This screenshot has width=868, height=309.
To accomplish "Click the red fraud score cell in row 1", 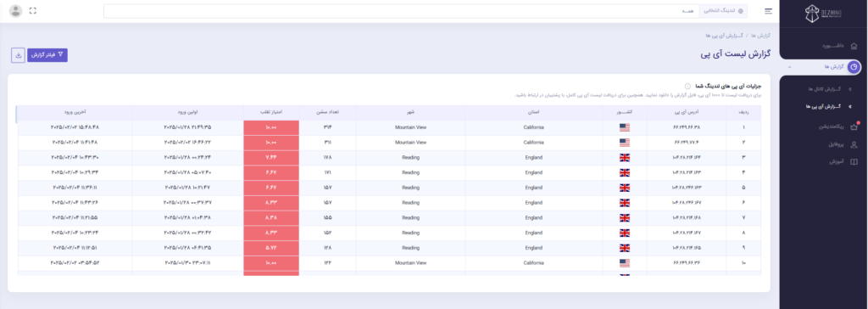I will [x=271, y=127].
